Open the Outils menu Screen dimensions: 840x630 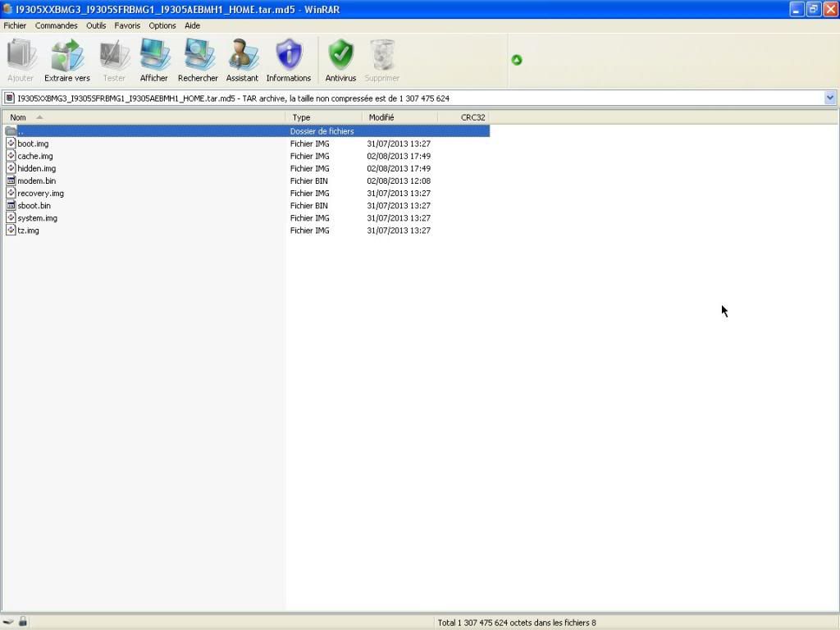pyautogui.click(x=96, y=25)
